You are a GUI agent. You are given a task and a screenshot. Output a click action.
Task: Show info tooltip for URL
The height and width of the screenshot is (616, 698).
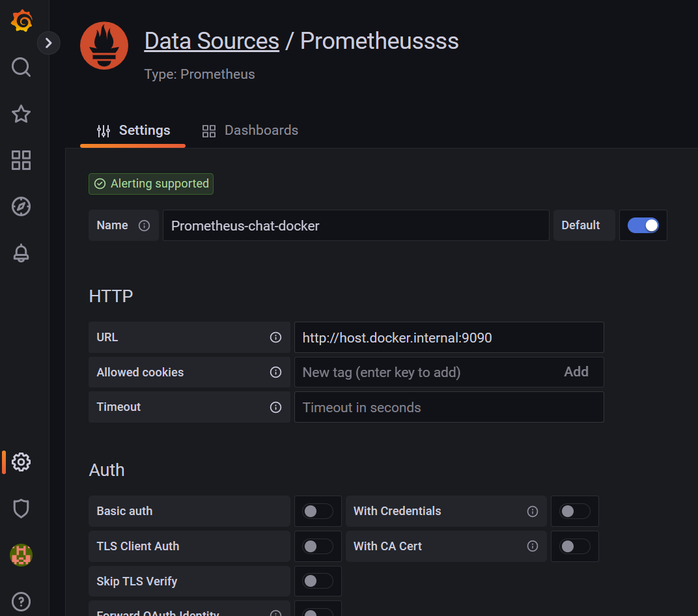click(x=275, y=337)
